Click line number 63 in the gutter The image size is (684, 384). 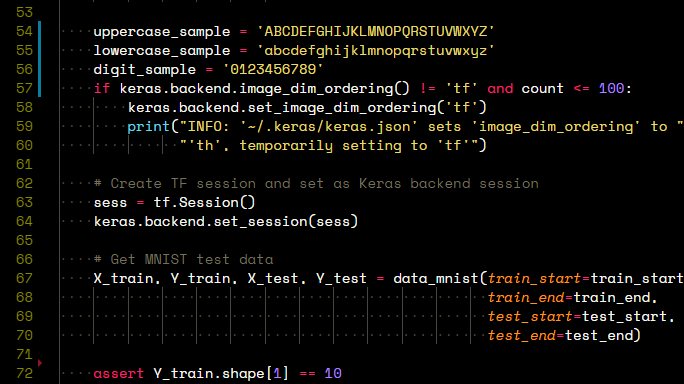tap(24, 202)
